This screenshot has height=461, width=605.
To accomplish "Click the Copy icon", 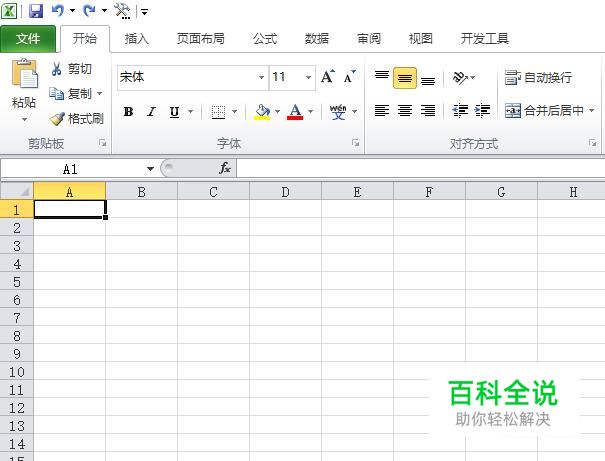I will pos(56,93).
